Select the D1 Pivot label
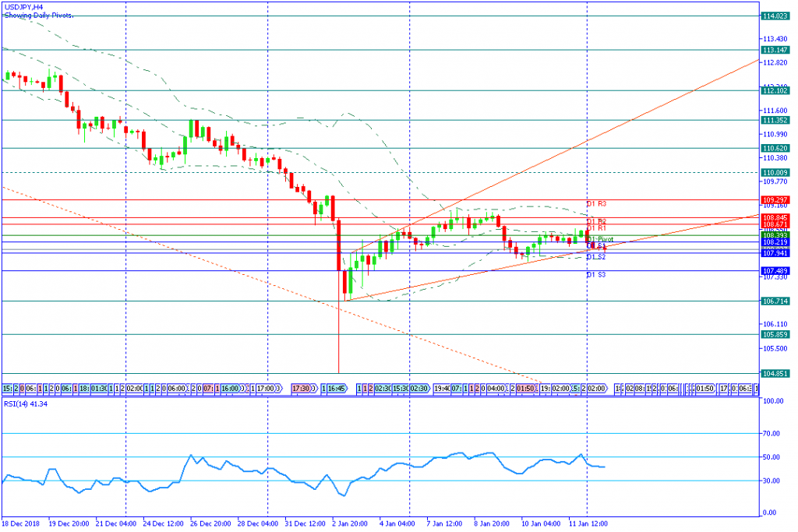The height and width of the screenshot is (532, 798). coord(600,239)
